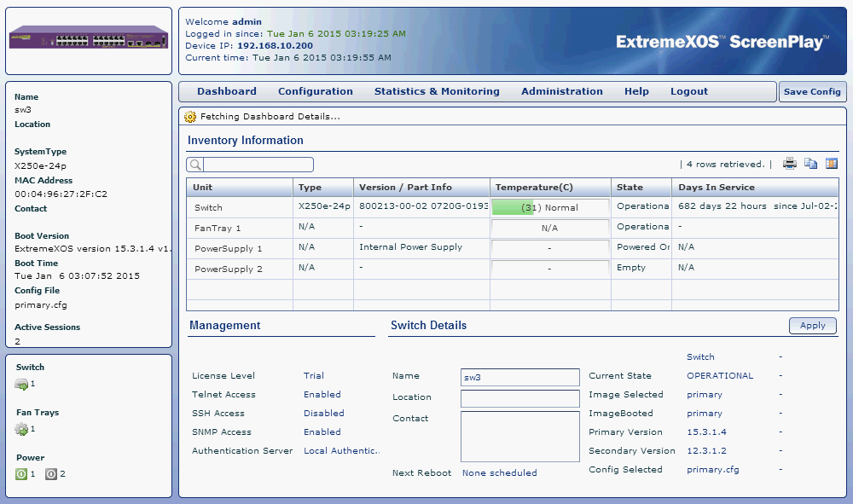Click the temperature bar showing (31) Normal
The height and width of the screenshot is (504, 853).
pyautogui.click(x=550, y=207)
